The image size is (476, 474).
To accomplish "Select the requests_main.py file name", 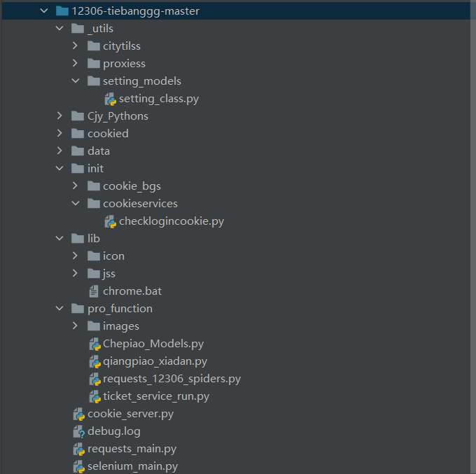I will (132, 449).
